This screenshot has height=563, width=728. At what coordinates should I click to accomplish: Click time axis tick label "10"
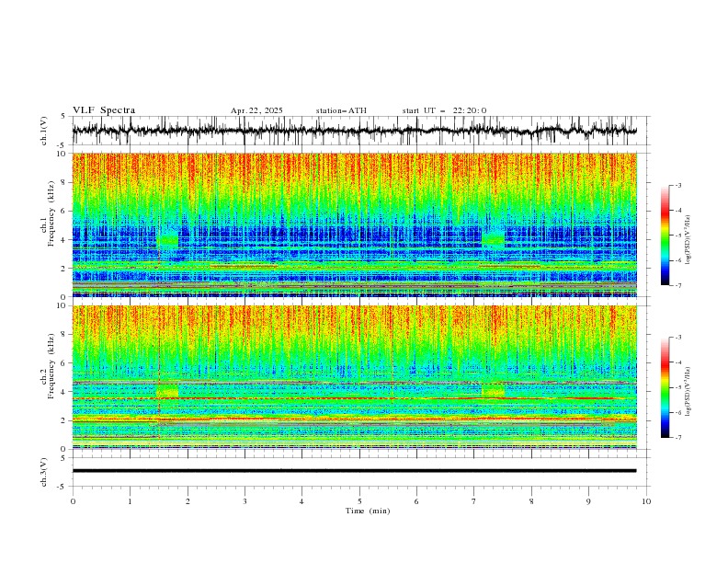tap(646, 501)
